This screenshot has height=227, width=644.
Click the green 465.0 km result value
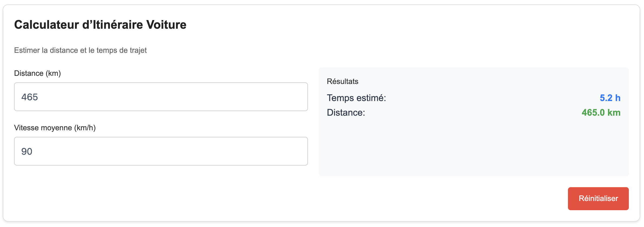[601, 112]
